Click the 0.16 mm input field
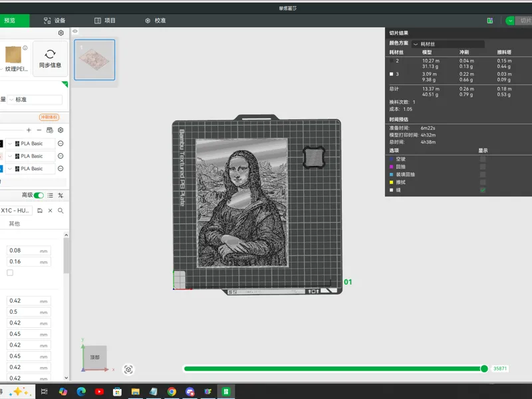The image size is (532, 399). point(29,261)
